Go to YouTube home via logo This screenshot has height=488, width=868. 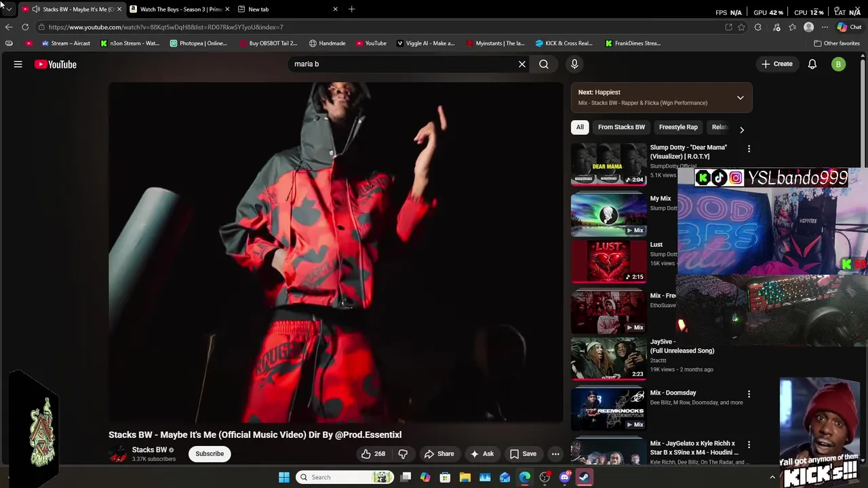point(56,64)
